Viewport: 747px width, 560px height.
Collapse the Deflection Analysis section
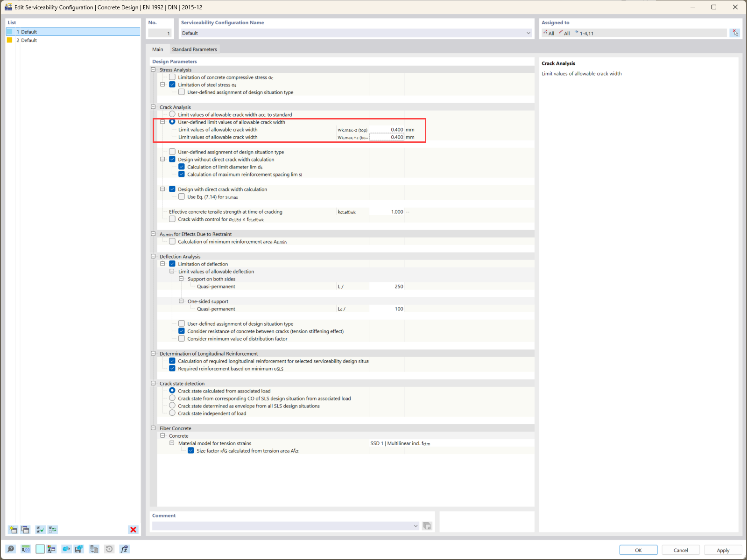[153, 256]
